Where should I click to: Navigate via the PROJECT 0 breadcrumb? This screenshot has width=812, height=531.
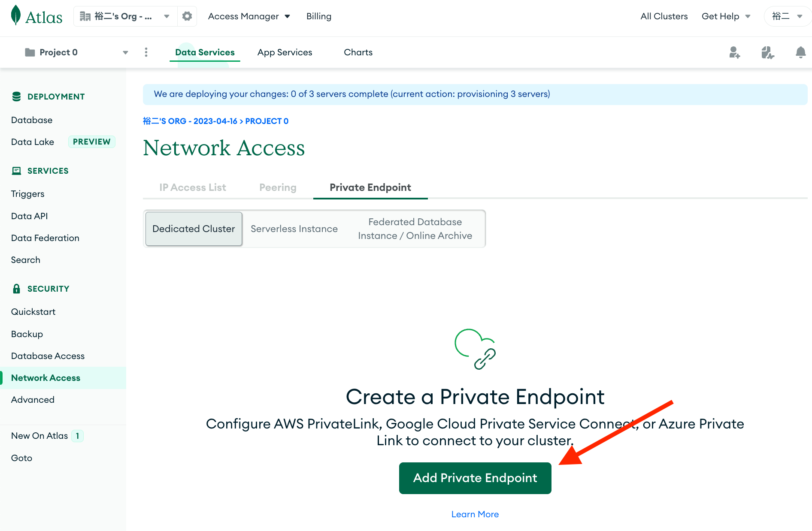point(267,121)
